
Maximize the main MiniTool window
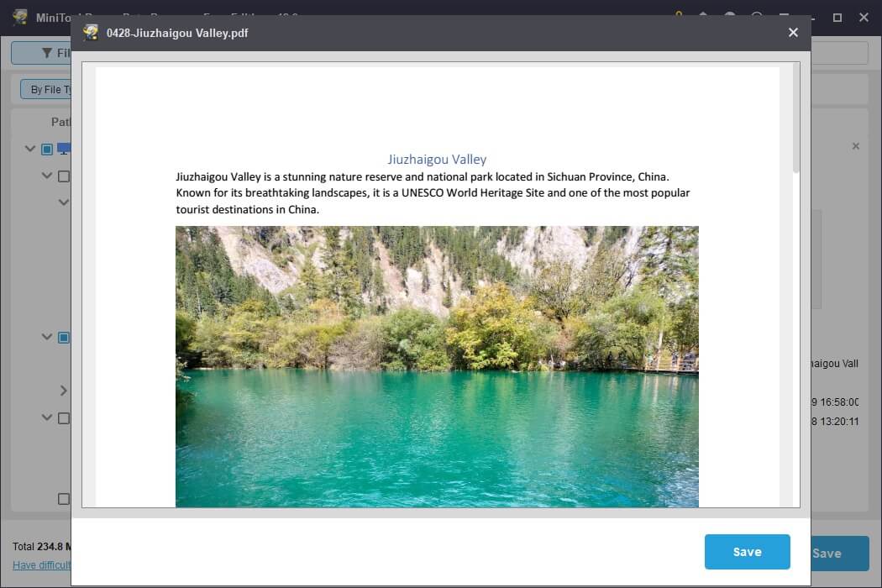coord(837,18)
